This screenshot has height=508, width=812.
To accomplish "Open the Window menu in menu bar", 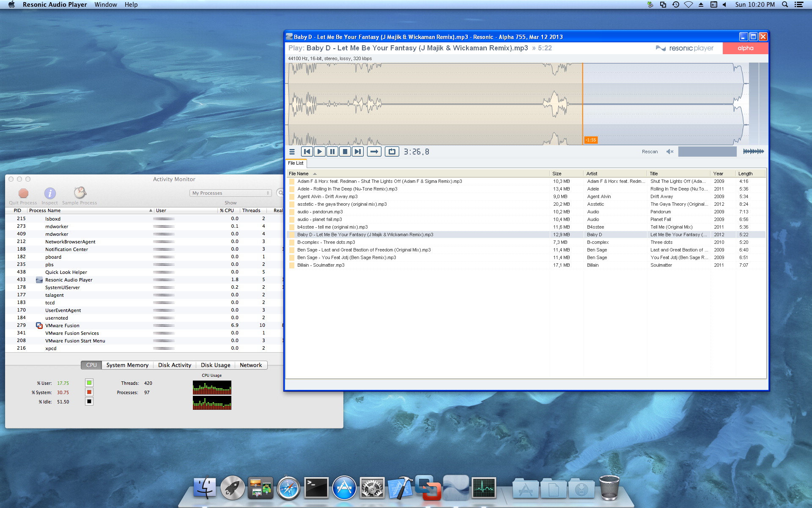I will pyautogui.click(x=106, y=5).
